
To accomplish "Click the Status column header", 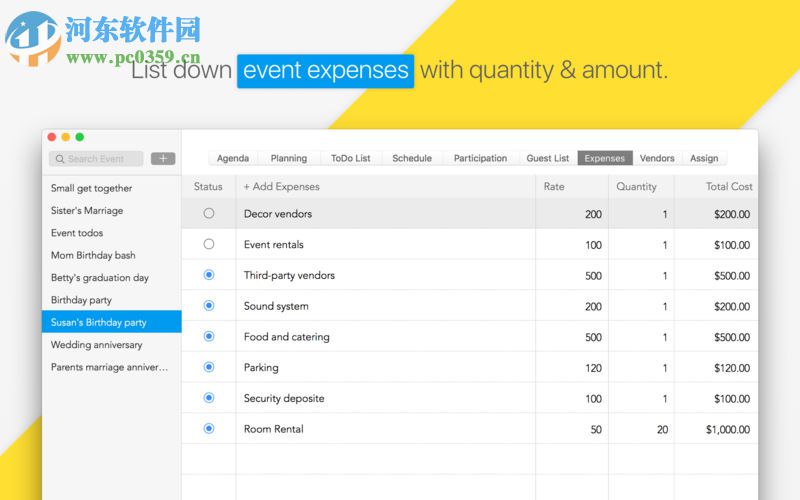I will (x=208, y=187).
